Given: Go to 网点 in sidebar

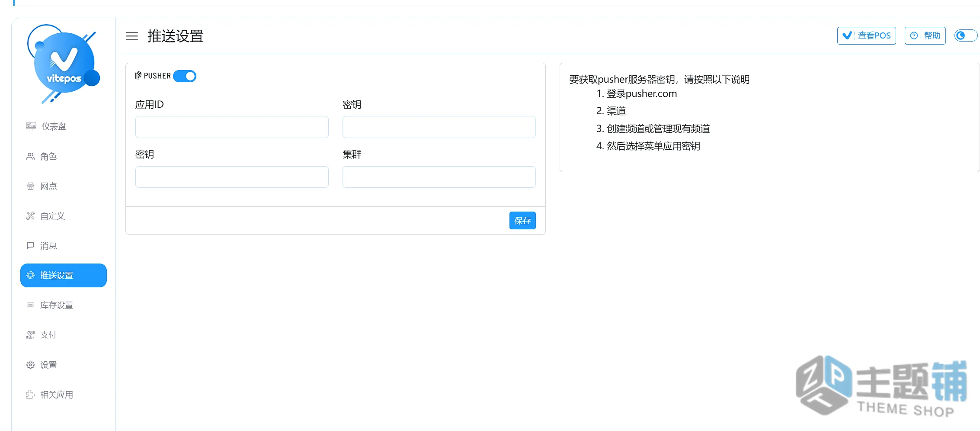Looking at the screenshot, I should pos(63,186).
